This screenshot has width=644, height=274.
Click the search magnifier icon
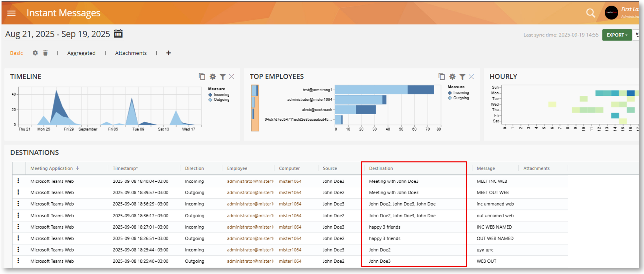[590, 13]
